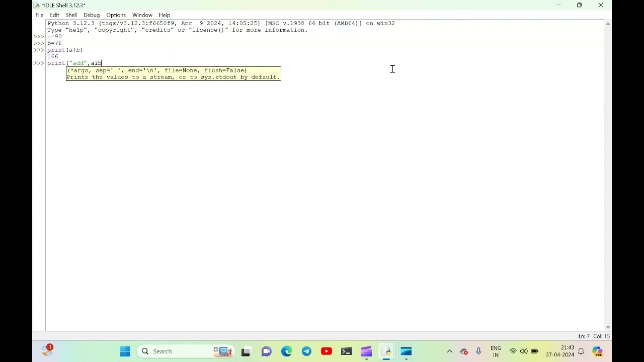Open Telegram from the taskbar
644x362 pixels.
point(306,351)
